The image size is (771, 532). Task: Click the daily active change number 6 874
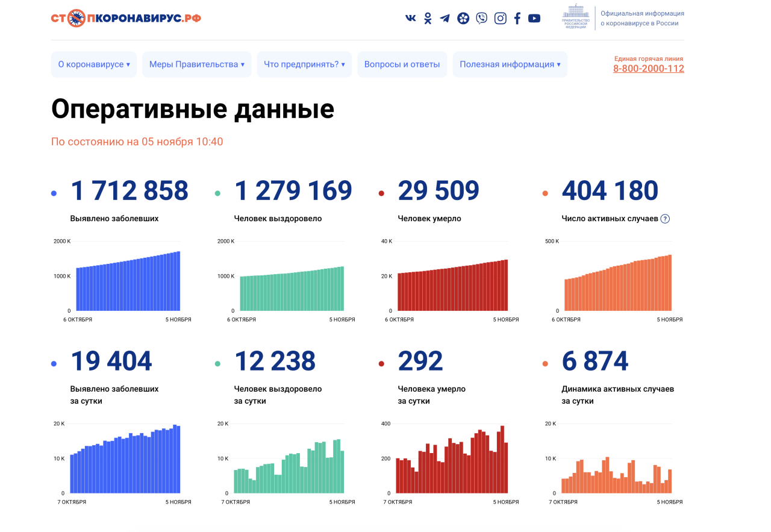595,361
